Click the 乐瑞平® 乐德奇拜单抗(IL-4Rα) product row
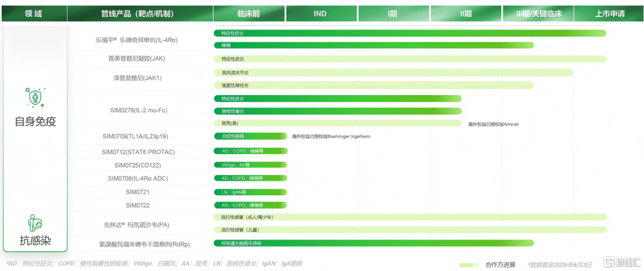644x271 pixels. [x=137, y=40]
